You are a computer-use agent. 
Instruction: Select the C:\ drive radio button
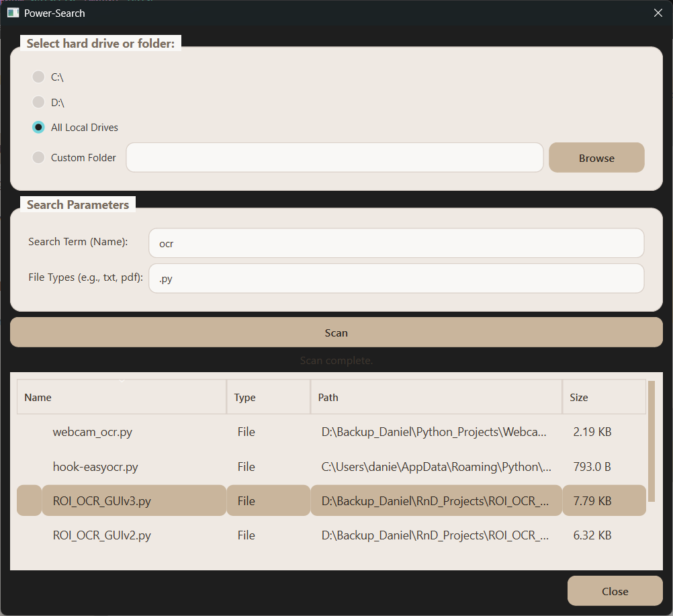click(39, 77)
